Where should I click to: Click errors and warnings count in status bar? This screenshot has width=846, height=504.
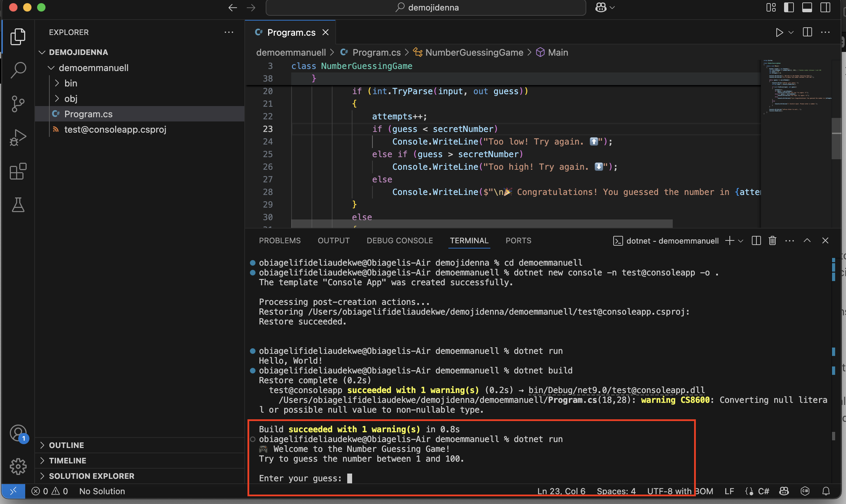(50, 491)
